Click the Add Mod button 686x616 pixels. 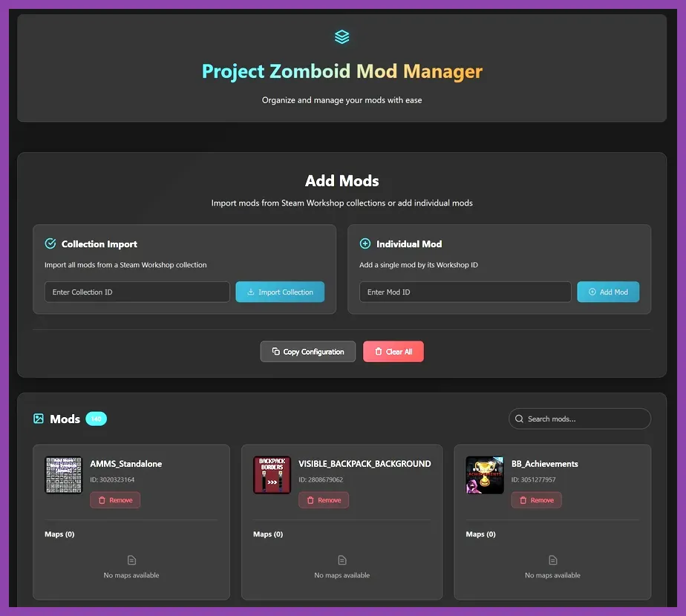point(608,292)
